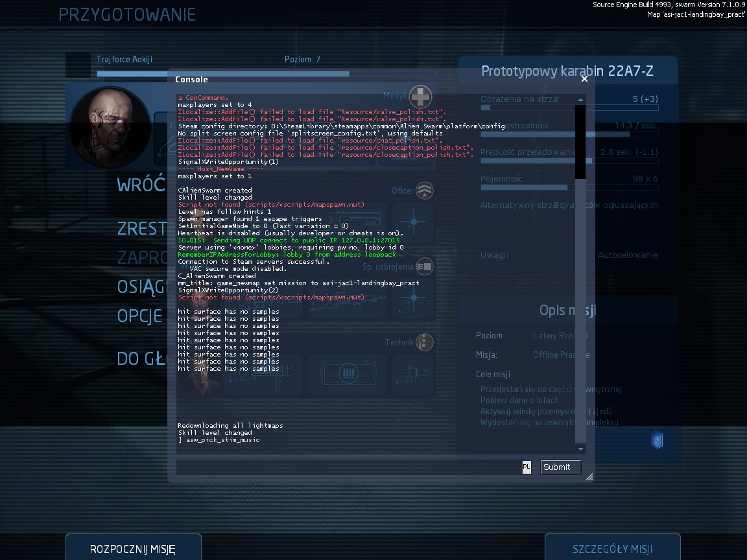Click the 'Sending UDP connect to public IP' line

point(289,240)
